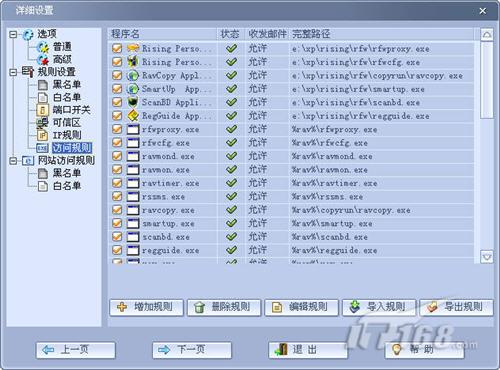Click the 可信区 trusted zone icon
The width and height of the screenshot is (500, 370).
(x=42, y=123)
